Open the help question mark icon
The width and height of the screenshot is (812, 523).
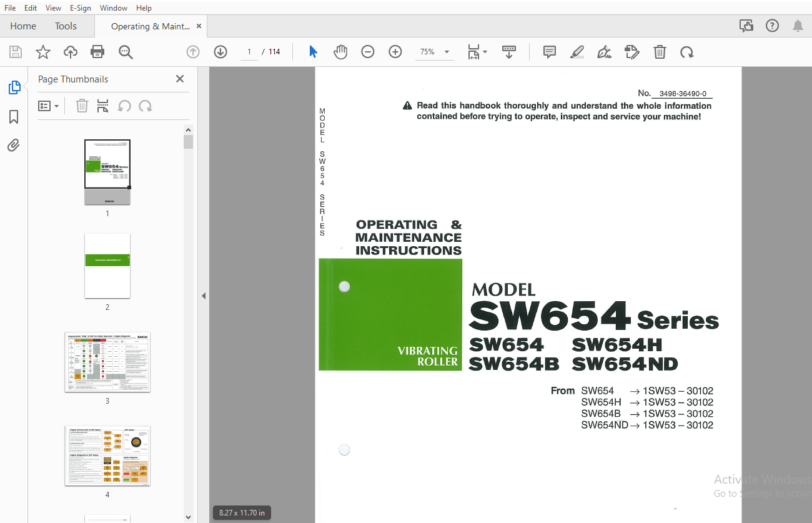pos(772,26)
